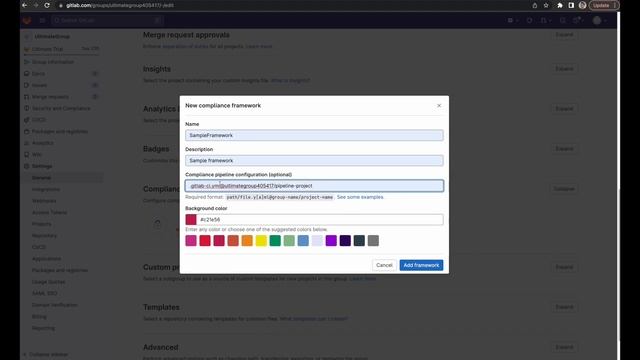Open the browser extensions puzzle icon
Viewport: 640px width, 360px height.
tap(560, 5)
